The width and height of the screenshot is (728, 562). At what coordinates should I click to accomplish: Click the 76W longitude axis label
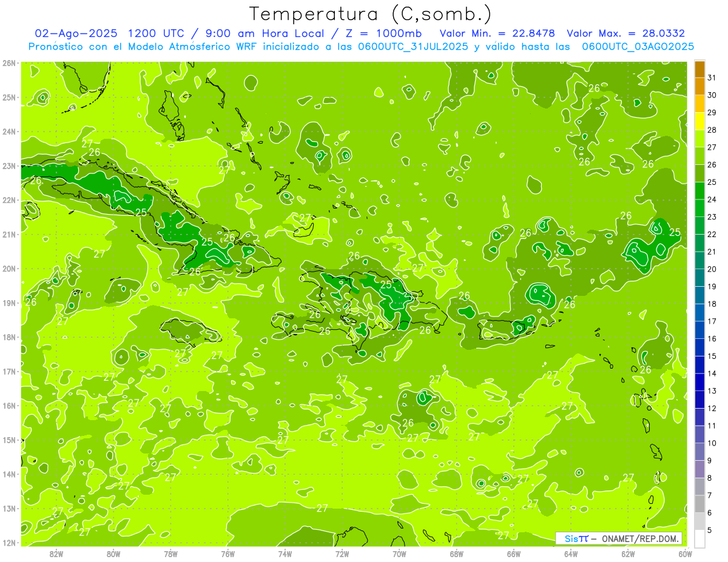tap(227, 554)
